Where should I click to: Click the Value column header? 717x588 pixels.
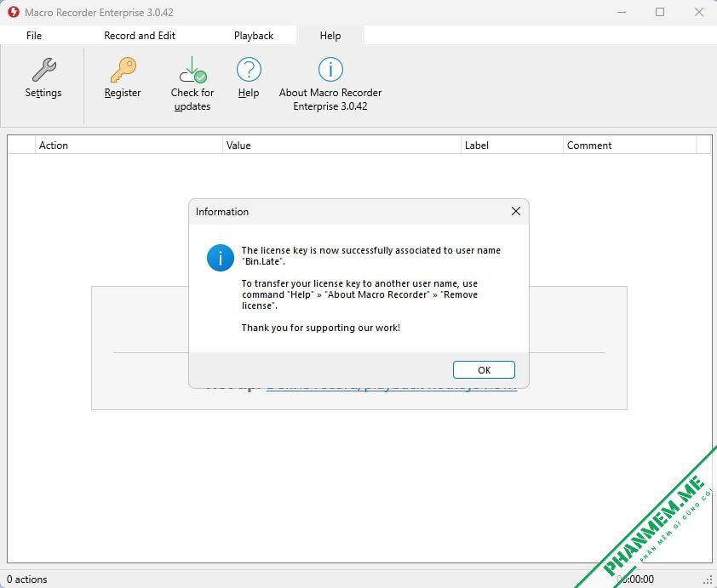pyautogui.click(x=342, y=146)
